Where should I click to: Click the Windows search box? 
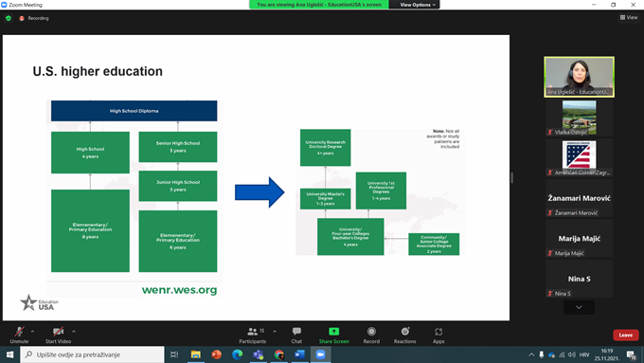(93, 354)
